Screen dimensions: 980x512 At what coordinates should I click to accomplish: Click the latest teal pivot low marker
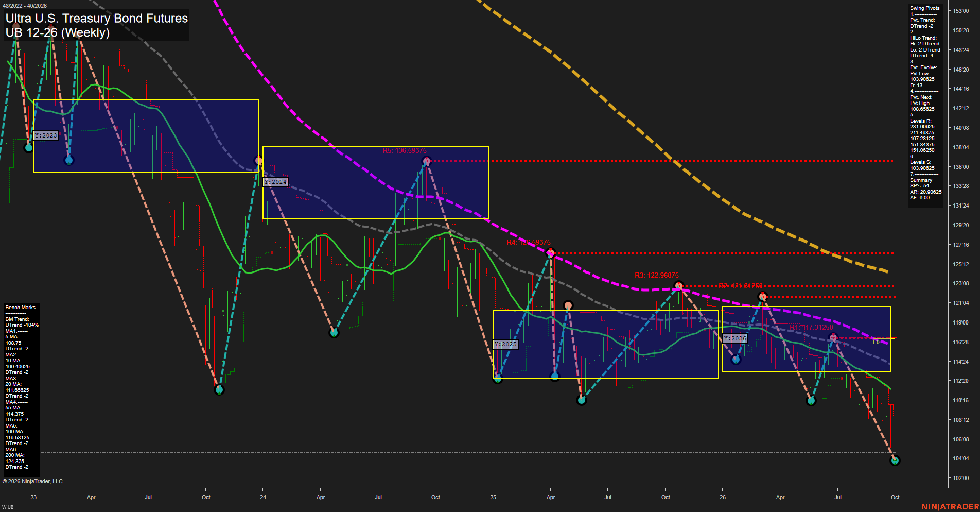(x=895, y=460)
